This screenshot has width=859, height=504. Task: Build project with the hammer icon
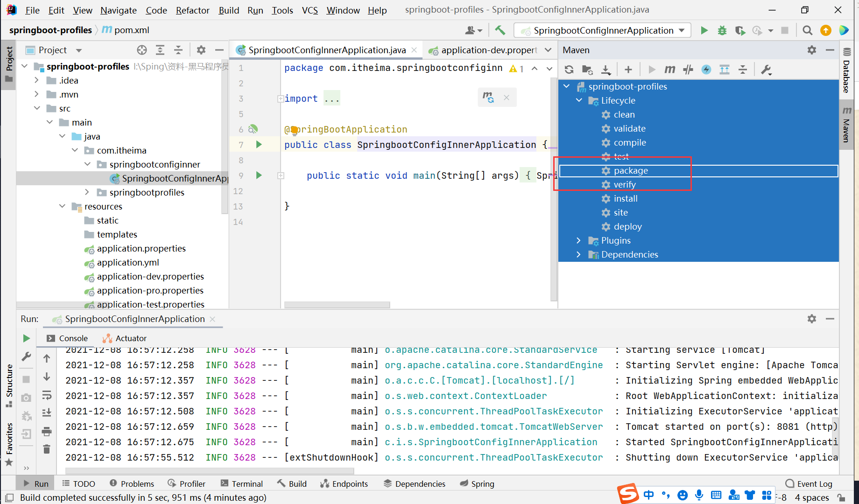pos(500,30)
